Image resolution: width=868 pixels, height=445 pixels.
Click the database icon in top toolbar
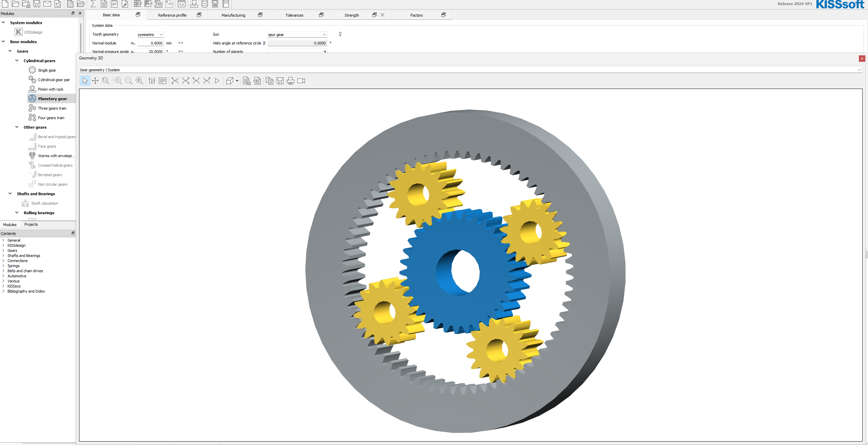205,4
